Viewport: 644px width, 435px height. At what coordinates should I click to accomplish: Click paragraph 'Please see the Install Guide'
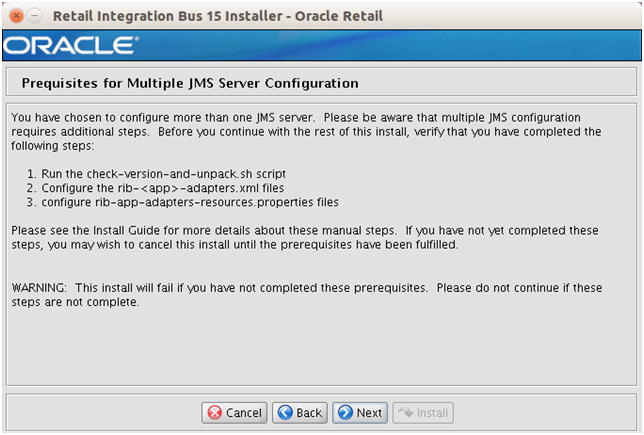click(x=305, y=237)
